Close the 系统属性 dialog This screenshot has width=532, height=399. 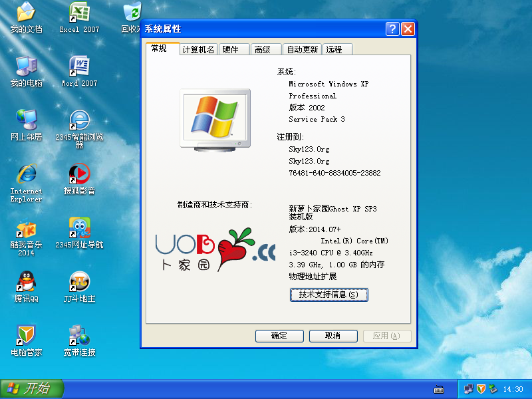click(408, 29)
